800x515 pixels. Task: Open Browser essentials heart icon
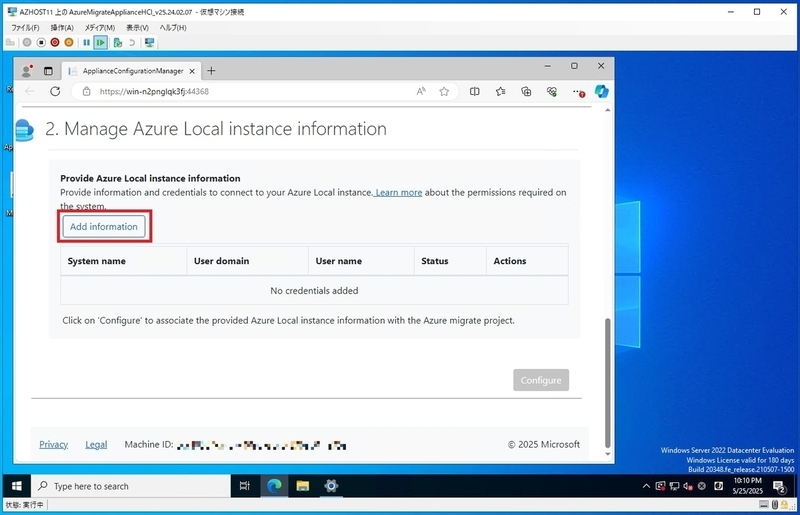(552, 91)
